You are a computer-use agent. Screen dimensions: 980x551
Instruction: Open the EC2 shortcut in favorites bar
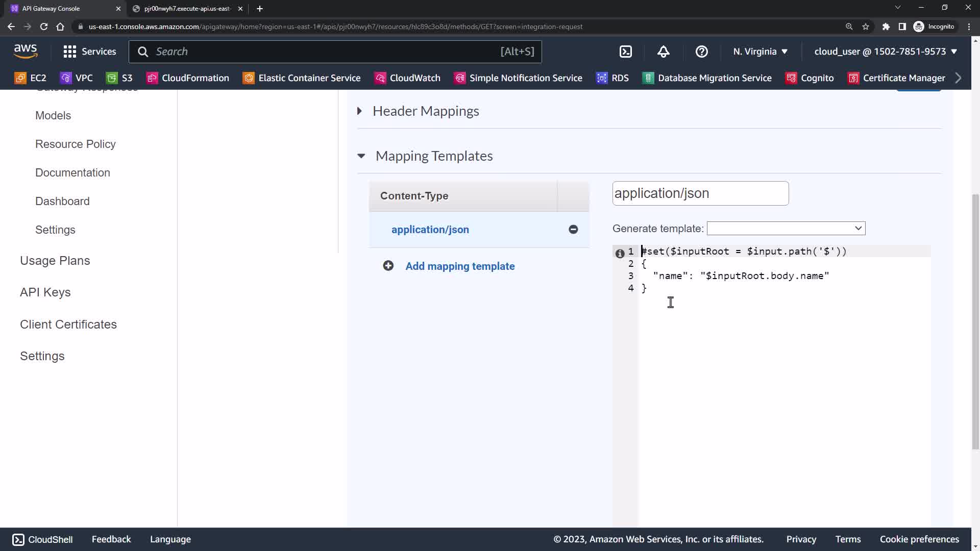point(31,78)
